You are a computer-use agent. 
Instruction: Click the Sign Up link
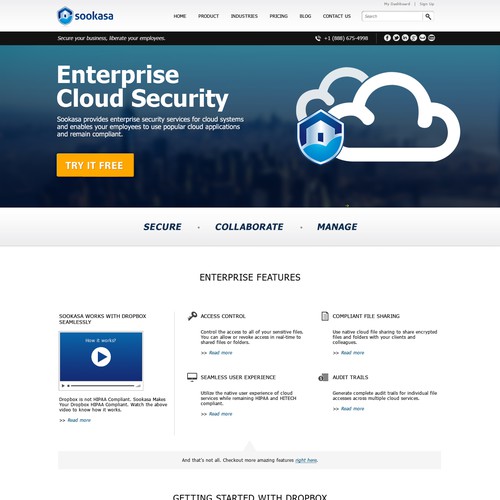pyautogui.click(x=427, y=4)
